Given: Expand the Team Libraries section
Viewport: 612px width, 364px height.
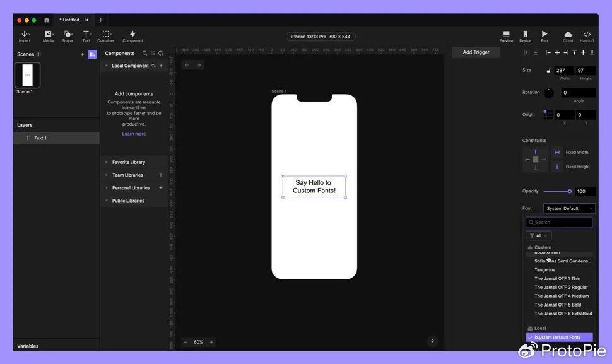Looking at the screenshot, I should point(106,175).
